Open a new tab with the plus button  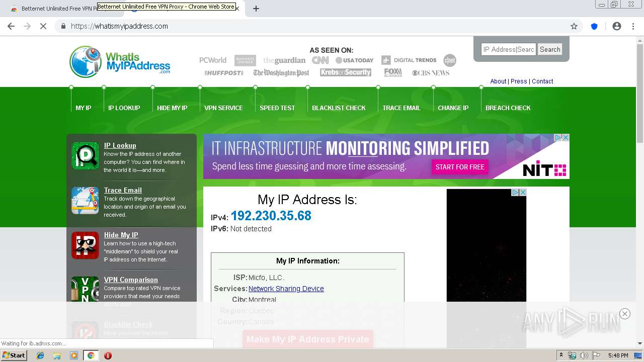click(x=256, y=9)
